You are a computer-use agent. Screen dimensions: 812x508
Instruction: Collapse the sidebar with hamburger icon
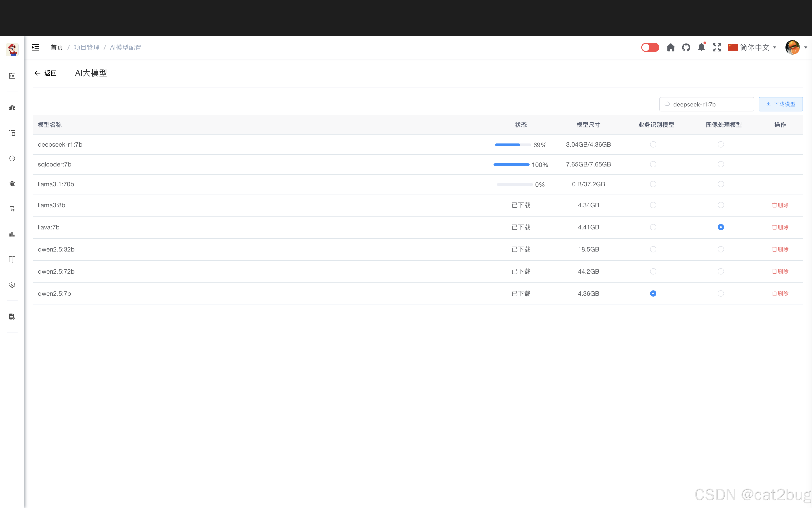coord(36,47)
